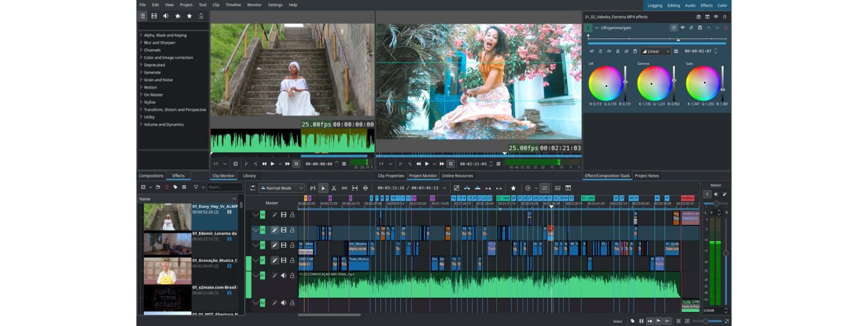Open the Linear interpolation dropdown
This screenshot has width=868, height=326.
(656, 51)
